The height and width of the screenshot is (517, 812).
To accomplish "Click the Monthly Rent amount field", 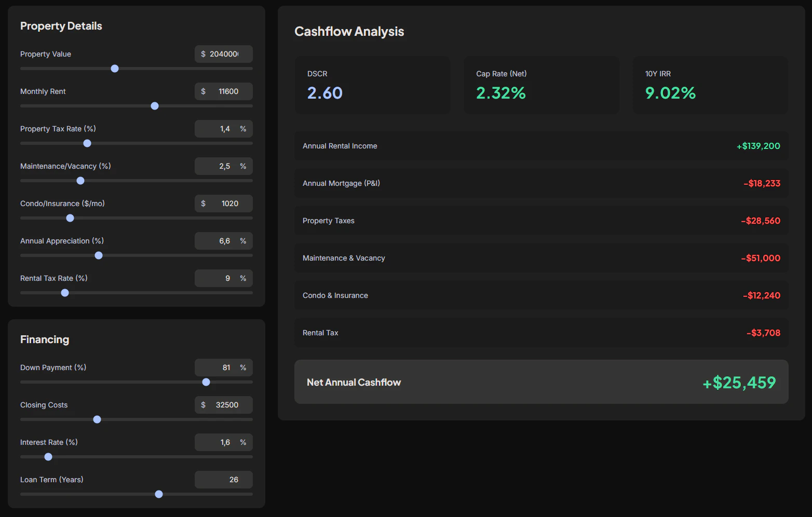I will click(x=224, y=91).
